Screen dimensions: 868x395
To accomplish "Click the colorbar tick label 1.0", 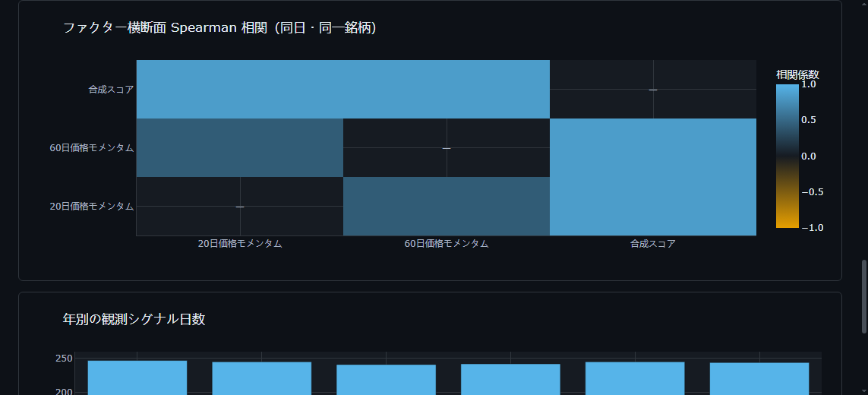I will pyautogui.click(x=809, y=85).
